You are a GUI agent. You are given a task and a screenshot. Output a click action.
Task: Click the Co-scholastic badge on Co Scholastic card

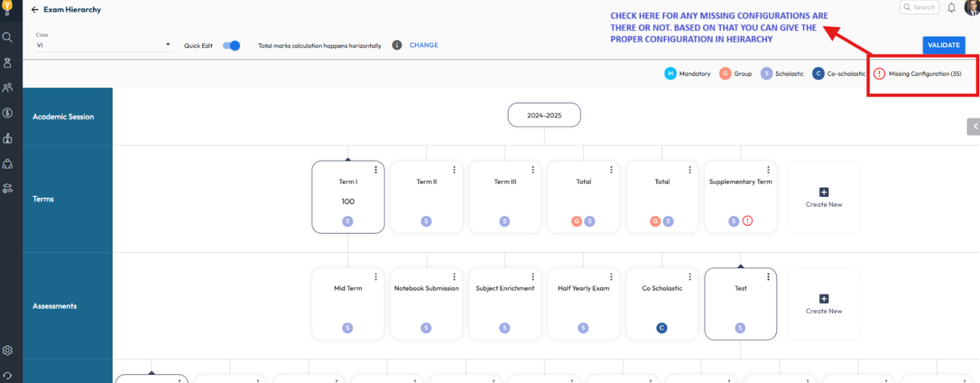pos(661,328)
